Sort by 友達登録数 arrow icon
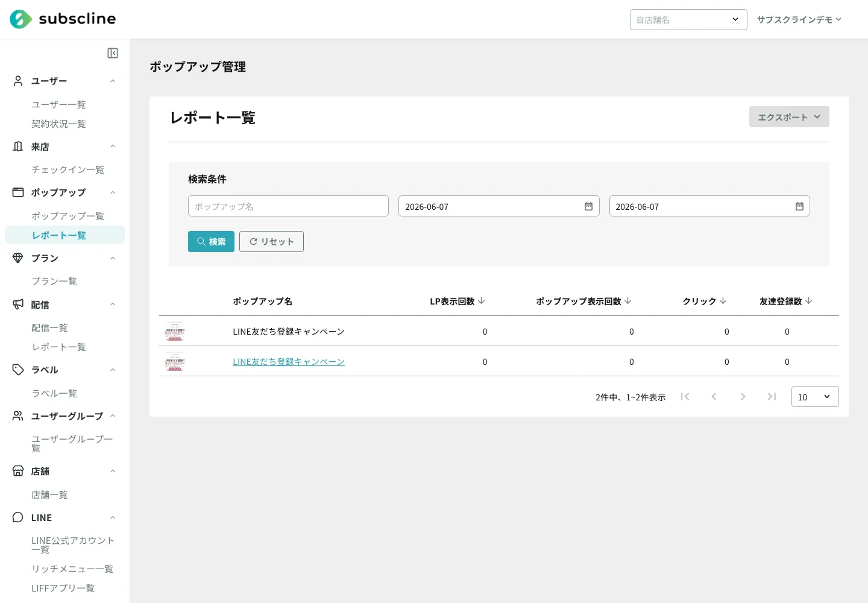The image size is (868, 603). 809,301
